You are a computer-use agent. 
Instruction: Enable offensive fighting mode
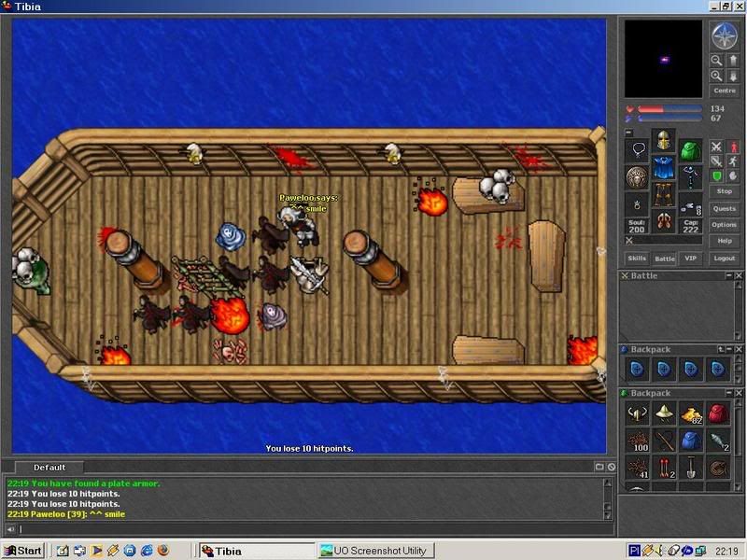pyautogui.click(x=716, y=147)
